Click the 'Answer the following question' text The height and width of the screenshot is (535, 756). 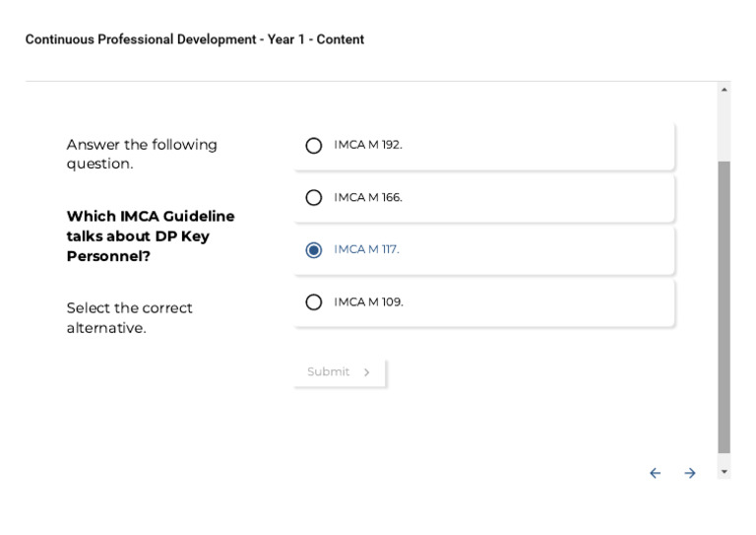[x=142, y=154]
